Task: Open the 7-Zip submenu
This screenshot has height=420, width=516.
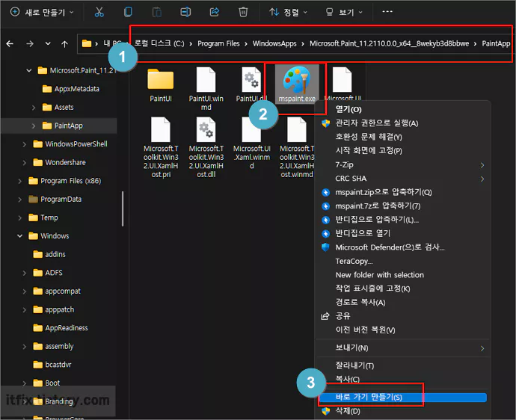Action: (x=402, y=164)
